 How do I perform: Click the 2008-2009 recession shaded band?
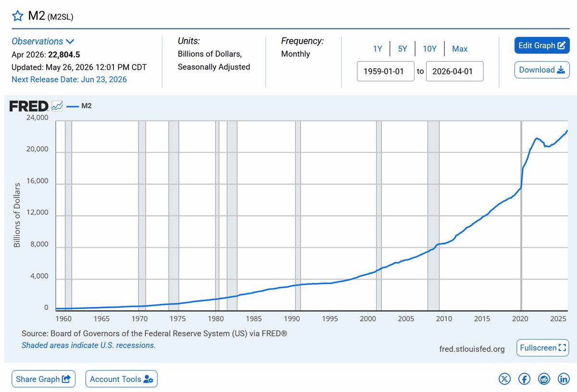433,215
